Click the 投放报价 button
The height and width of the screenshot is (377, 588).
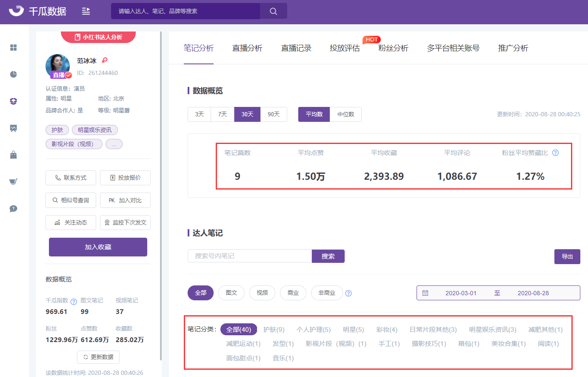[125, 178]
